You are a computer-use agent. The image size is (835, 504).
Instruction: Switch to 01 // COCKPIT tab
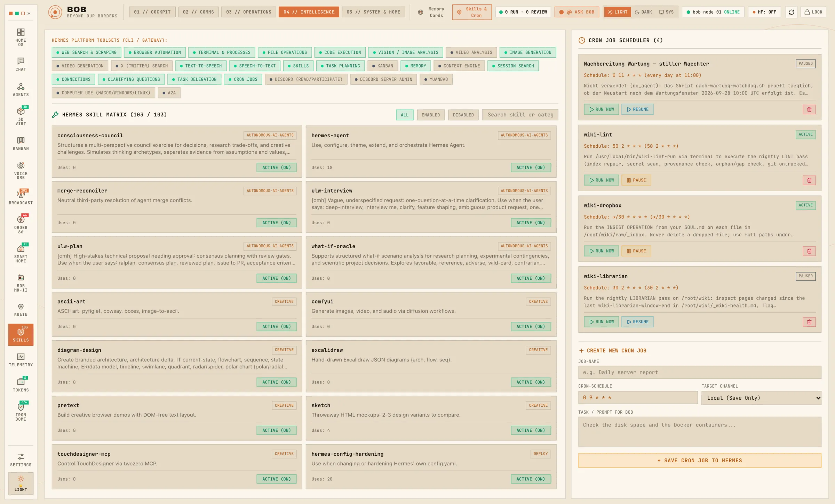click(152, 12)
